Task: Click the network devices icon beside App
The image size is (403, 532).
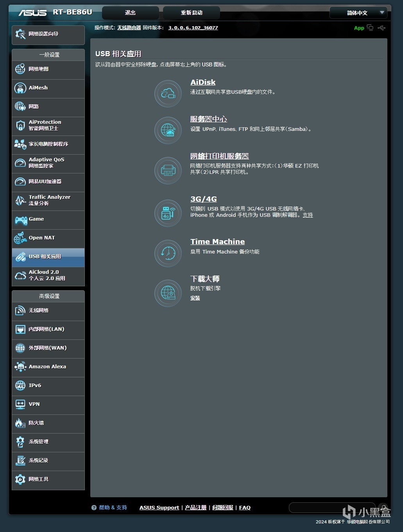Action: tap(370, 28)
